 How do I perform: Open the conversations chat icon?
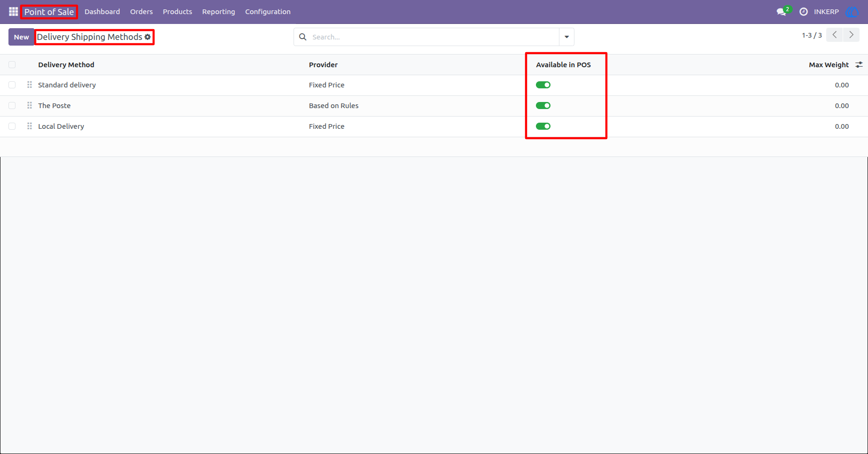coord(782,11)
